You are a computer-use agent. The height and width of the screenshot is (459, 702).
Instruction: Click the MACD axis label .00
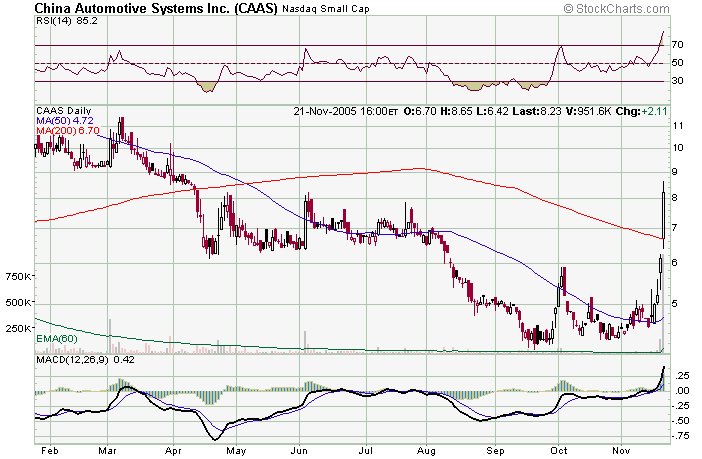pos(683,390)
